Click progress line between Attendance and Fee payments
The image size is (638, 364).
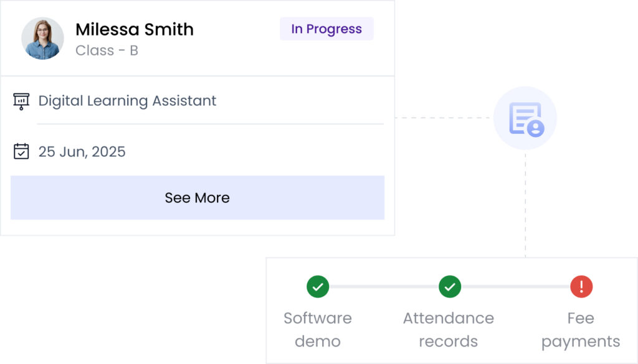click(x=515, y=287)
